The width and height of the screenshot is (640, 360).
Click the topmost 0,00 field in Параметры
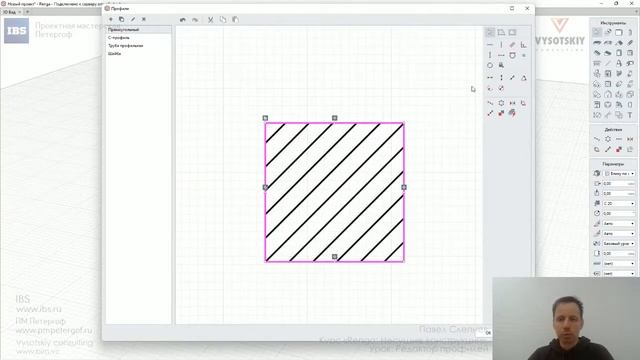(619, 184)
